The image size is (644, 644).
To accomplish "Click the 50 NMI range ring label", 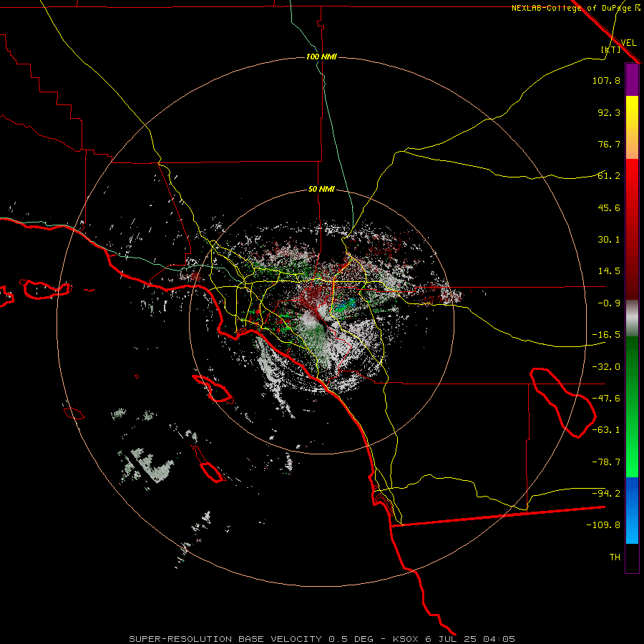I will pos(321,190).
